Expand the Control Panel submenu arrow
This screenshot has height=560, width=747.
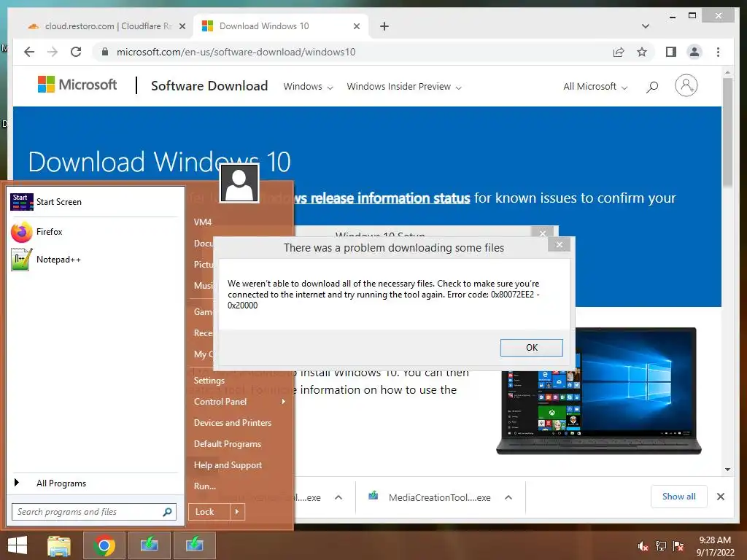[x=284, y=402]
